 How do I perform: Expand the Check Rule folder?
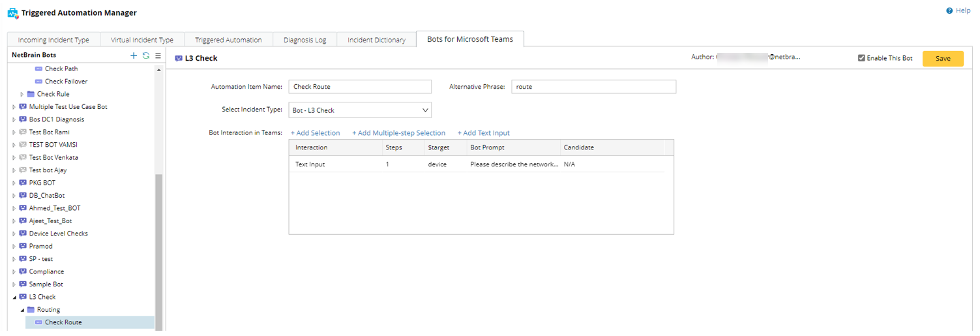tap(22, 94)
